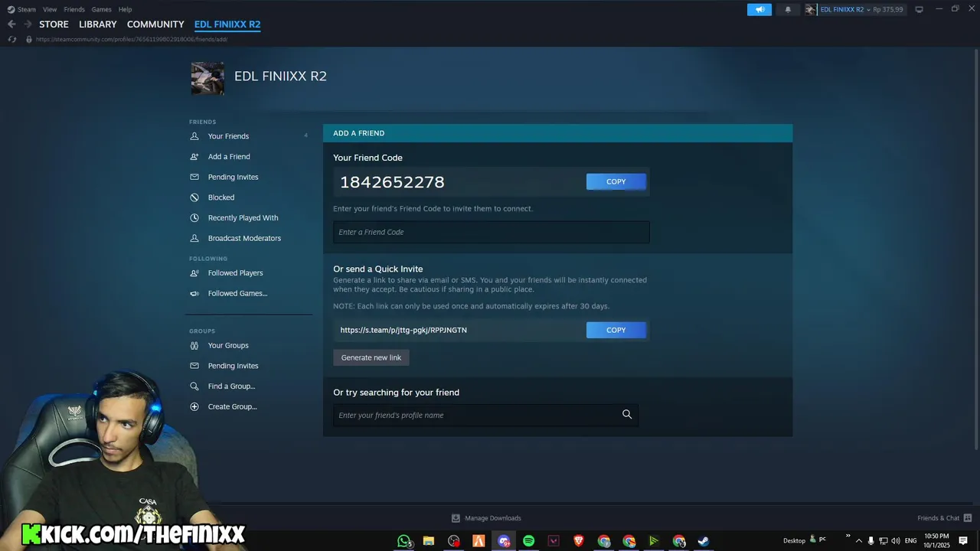Go back with the navigation back arrow
980x551 pixels.
[x=11, y=24]
